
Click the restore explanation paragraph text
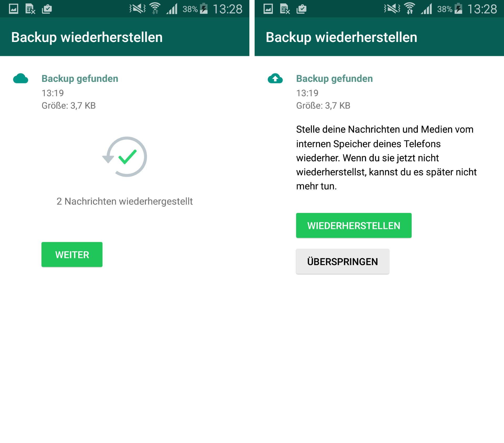tap(386, 158)
